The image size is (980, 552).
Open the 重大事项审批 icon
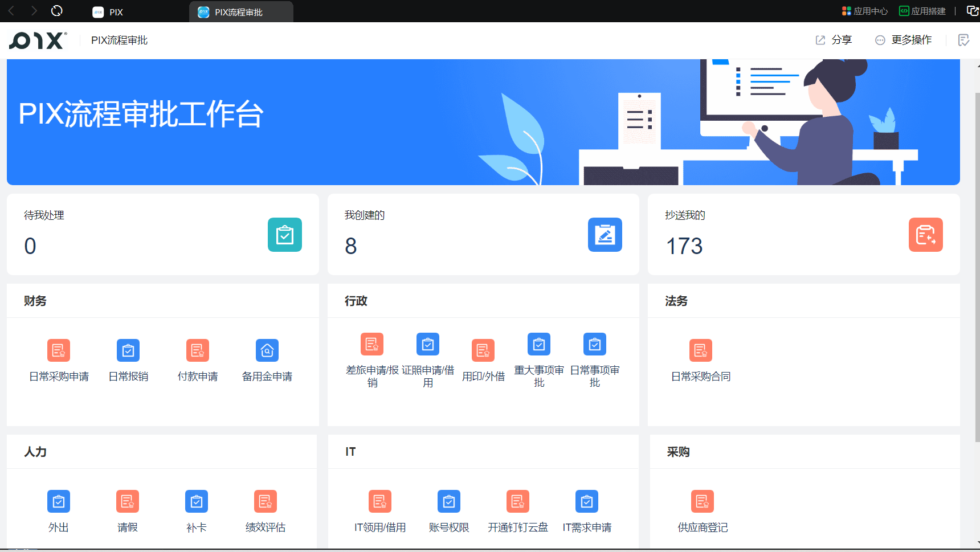[x=539, y=344]
